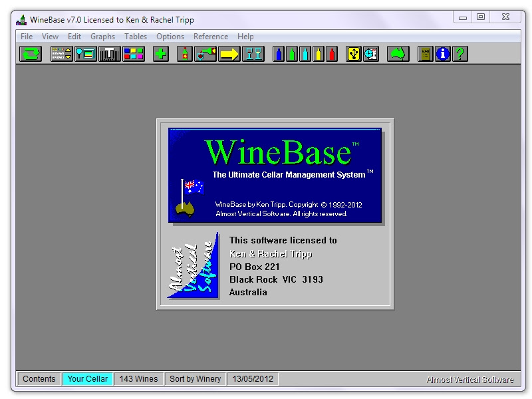The width and height of the screenshot is (532, 399).
Task: Click the green Australia map icon
Action: coord(398,54)
